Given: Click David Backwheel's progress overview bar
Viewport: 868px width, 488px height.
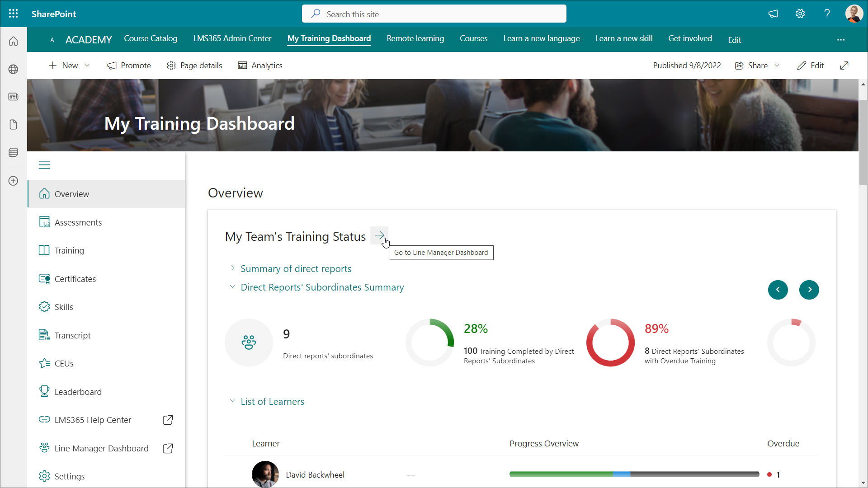Looking at the screenshot, I should [634, 474].
